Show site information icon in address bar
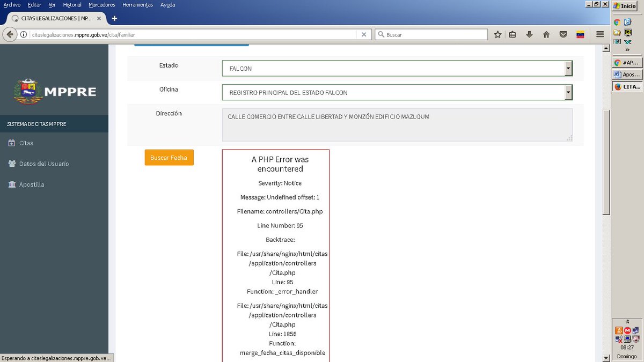The image size is (644, 362). click(25, 34)
